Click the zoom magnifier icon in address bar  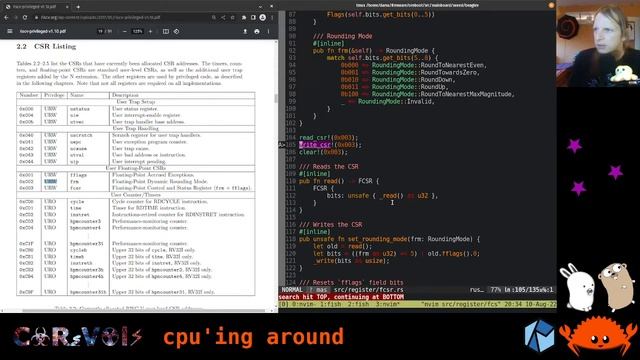point(214,18)
